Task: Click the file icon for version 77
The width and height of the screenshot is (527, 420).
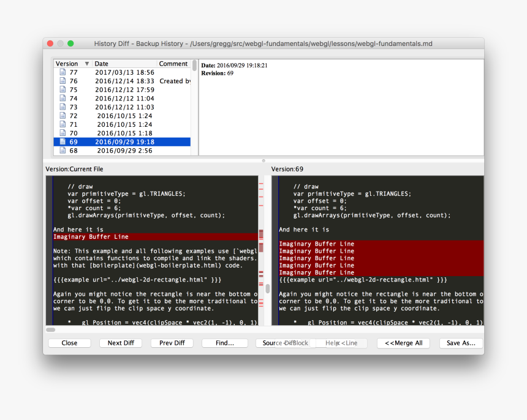Action: point(62,72)
